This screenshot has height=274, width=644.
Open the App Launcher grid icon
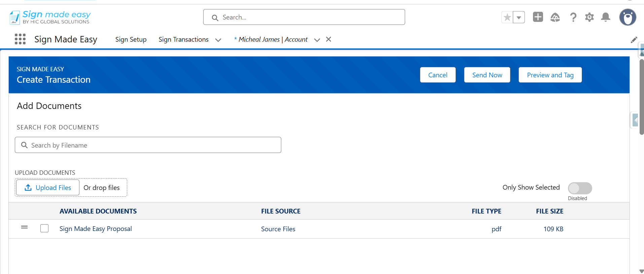click(x=20, y=39)
